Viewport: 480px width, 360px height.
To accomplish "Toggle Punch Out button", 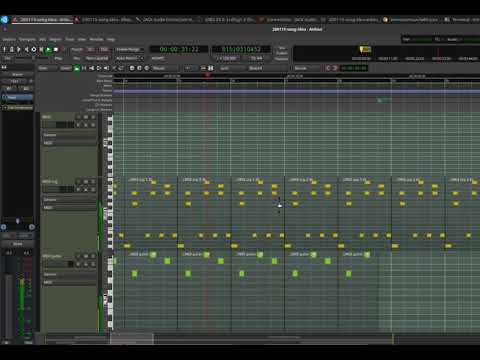I will point(104,49).
